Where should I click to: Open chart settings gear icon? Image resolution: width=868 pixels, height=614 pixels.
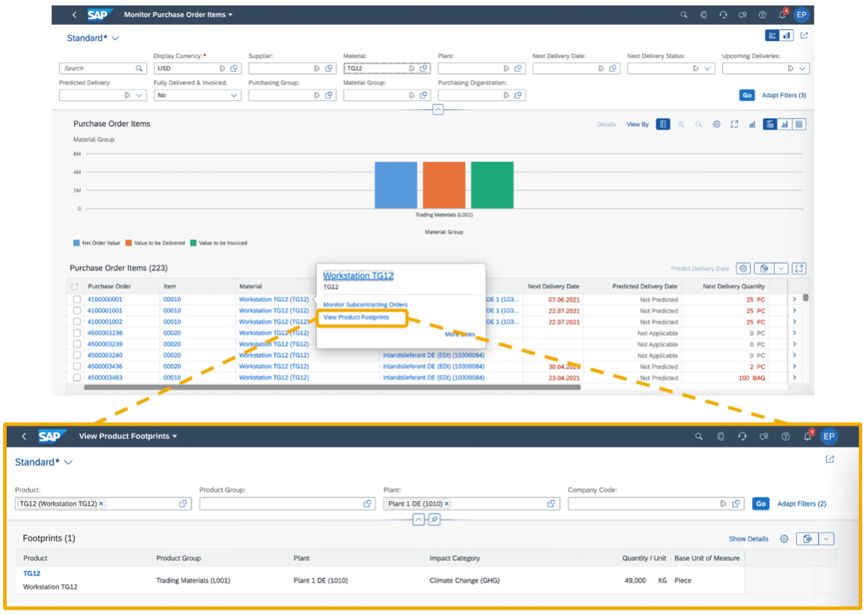pos(715,124)
